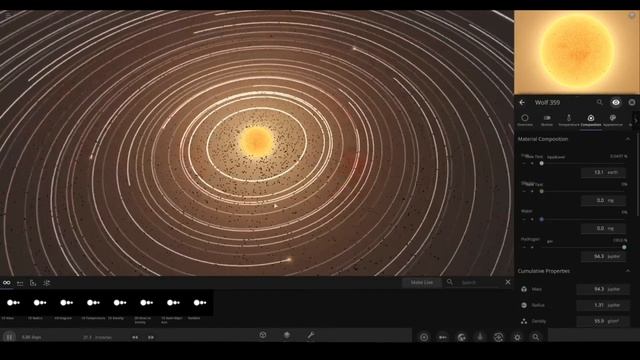Click the elapsed days readout
The height and width of the screenshot is (360, 640).
coord(31,338)
